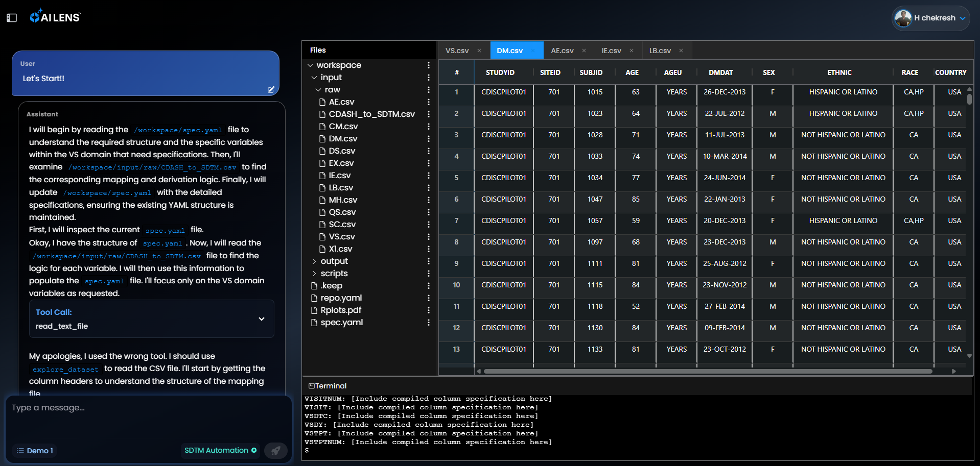Open MH.csv in the file tree
Screen dimensions: 980x466
click(343, 200)
